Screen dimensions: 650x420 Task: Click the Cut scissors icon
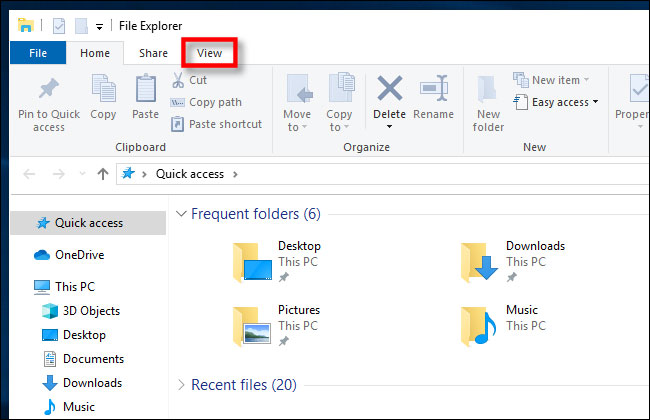tap(177, 80)
